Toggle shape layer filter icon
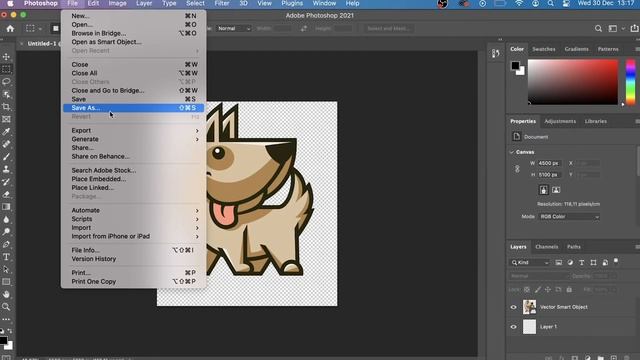The height and width of the screenshot is (360, 640). point(593,262)
